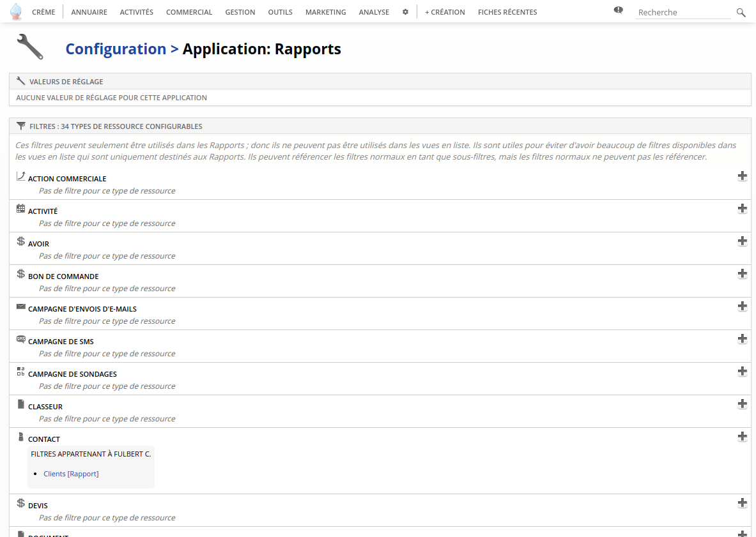Open the Commercial menu

(189, 12)
